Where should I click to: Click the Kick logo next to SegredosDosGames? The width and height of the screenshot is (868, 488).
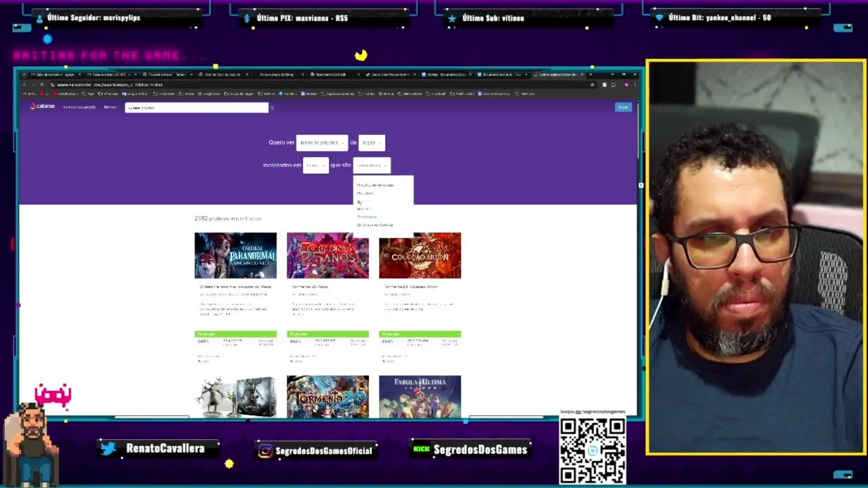point(422,449)
